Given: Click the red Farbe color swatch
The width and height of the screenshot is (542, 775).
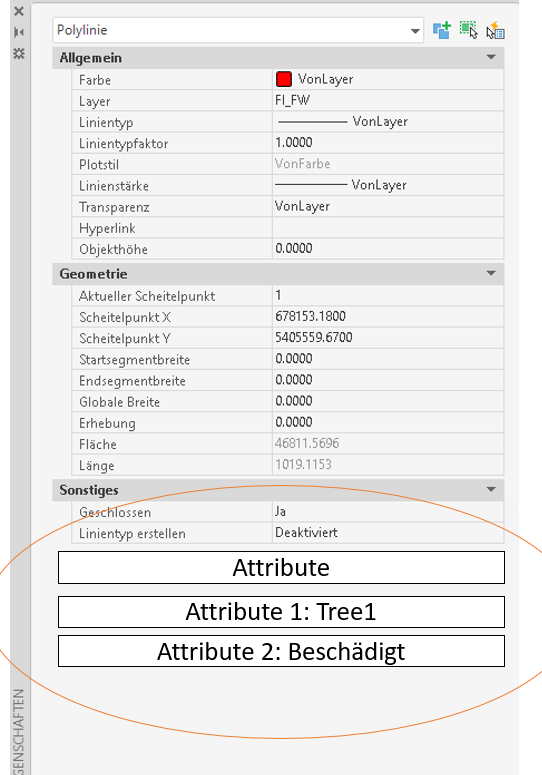Looking at the screenshot, I should pyautogui.click(x=284, y=79).
